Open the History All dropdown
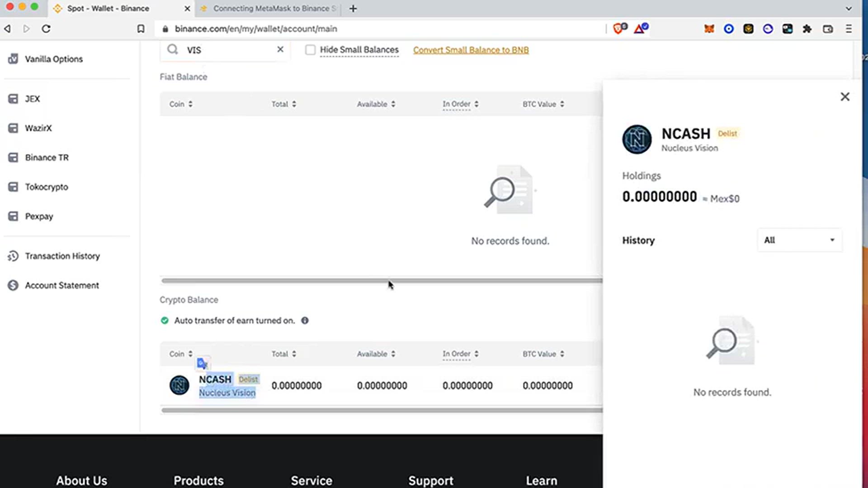 (x=799, y=240)
